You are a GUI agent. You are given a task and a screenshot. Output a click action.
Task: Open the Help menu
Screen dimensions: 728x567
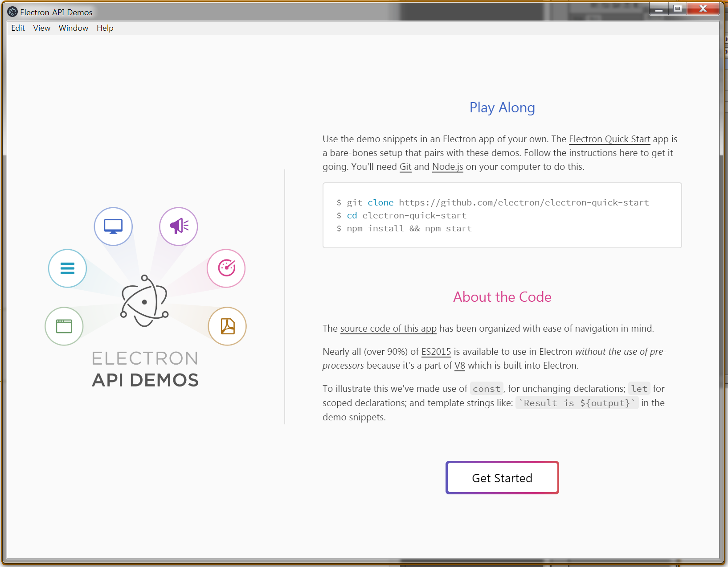(105, 28)
